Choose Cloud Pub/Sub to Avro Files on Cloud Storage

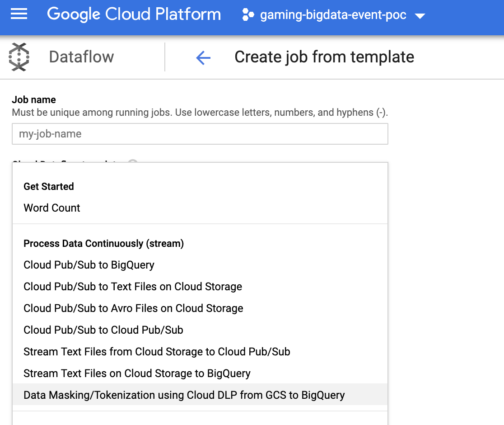pos(200,308)
